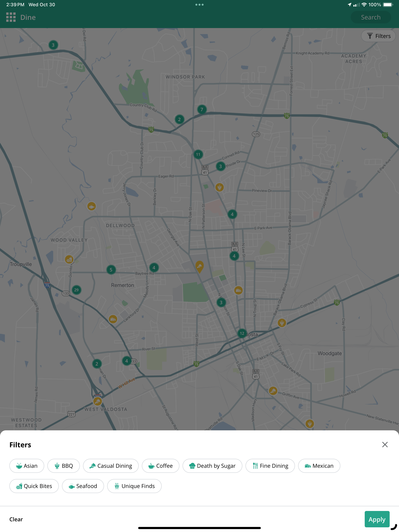
Task: Toggle the Unique Finds filter chip
Action: click(134, 486)
